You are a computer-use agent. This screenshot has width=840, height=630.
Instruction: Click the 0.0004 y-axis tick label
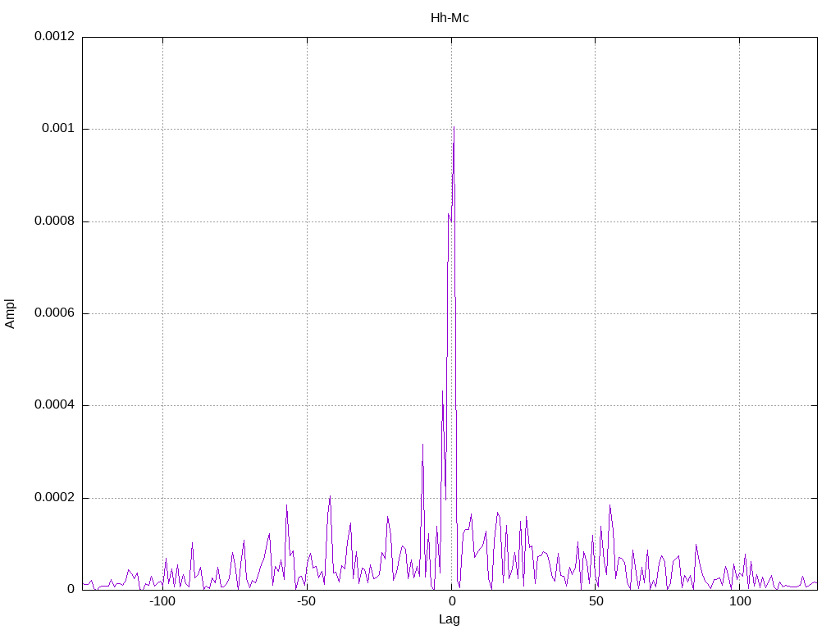point(55,405)
